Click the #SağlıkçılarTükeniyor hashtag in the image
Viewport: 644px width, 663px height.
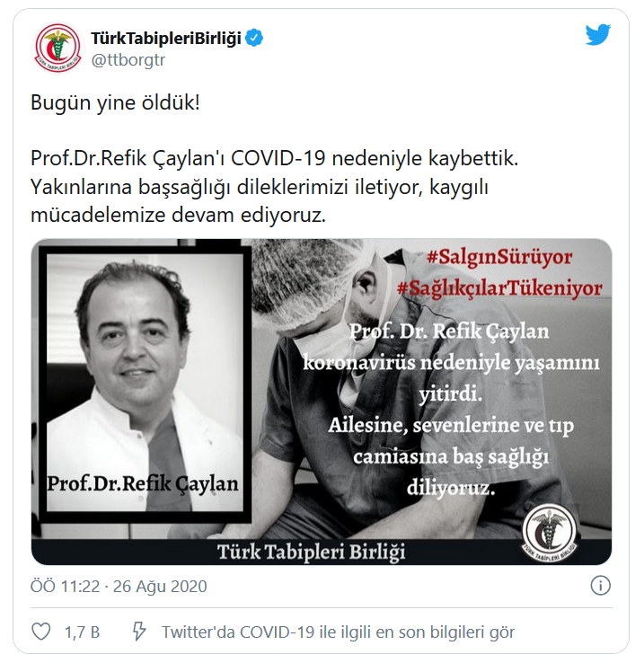(499, 288)
